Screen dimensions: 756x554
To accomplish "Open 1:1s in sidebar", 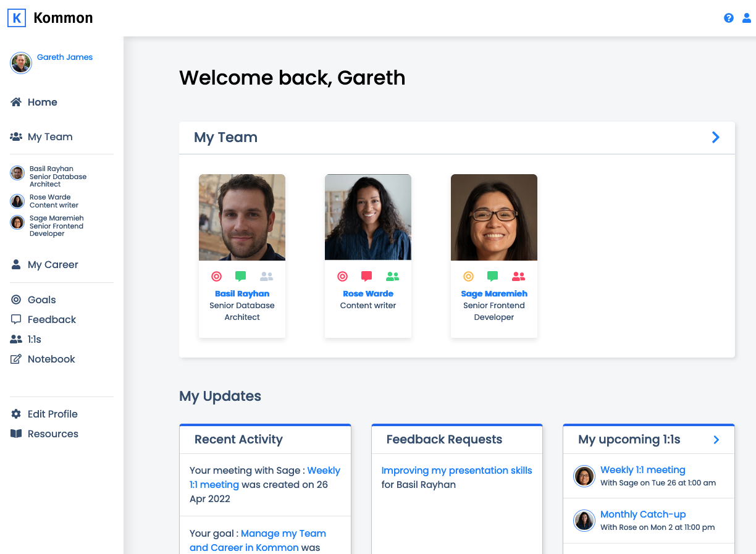I will (35, 339).
